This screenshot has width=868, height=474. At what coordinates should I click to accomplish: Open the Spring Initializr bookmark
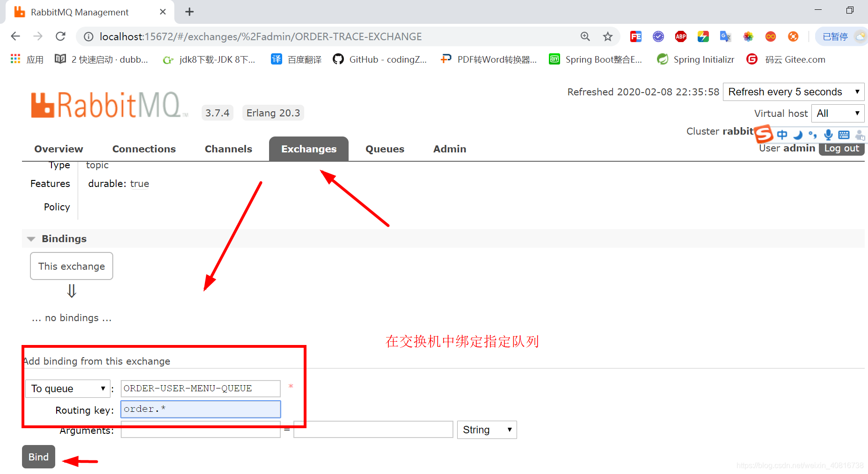[695, 59]
